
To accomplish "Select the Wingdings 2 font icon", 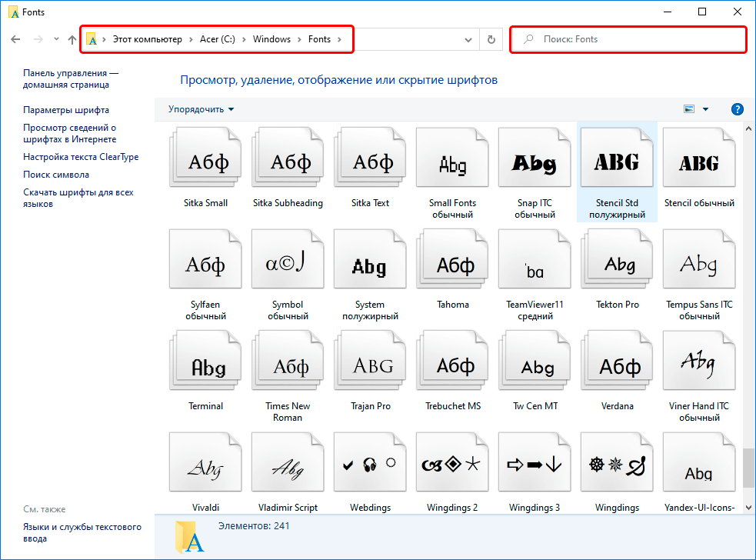I will [452, 465].
